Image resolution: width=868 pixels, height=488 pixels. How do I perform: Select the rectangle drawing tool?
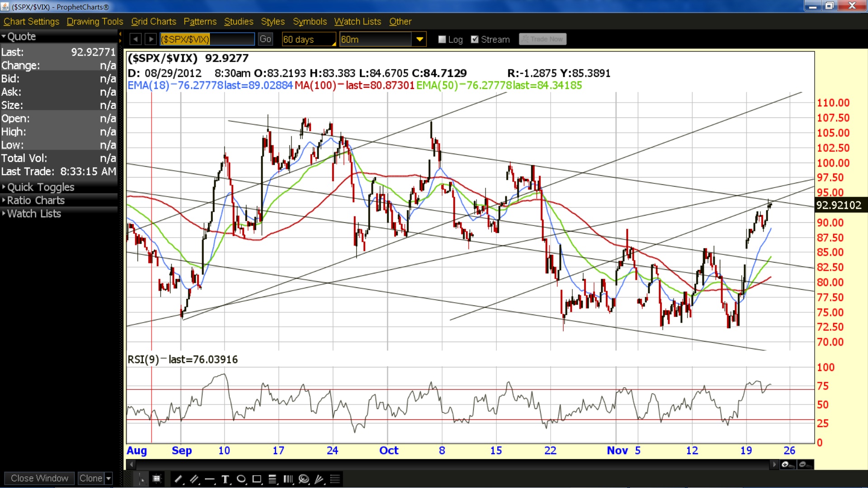pyautogui.click(x=257, y=479)
